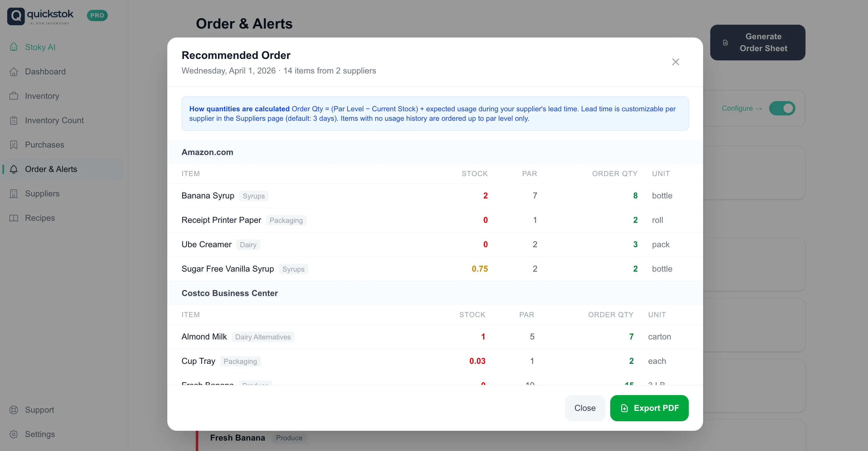Click the Suppliers building icon
868x451 pixels.
pyautogui.click(x=13, y=194)
